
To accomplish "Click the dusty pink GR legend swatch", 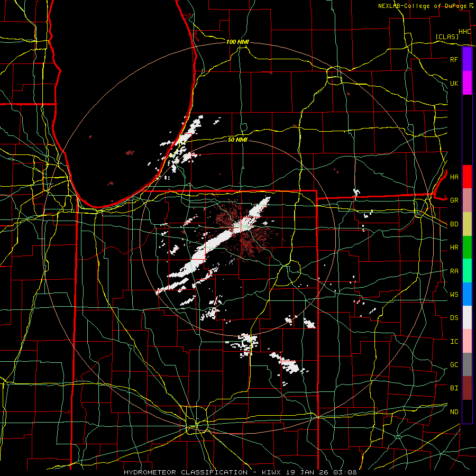I will 467,200.
